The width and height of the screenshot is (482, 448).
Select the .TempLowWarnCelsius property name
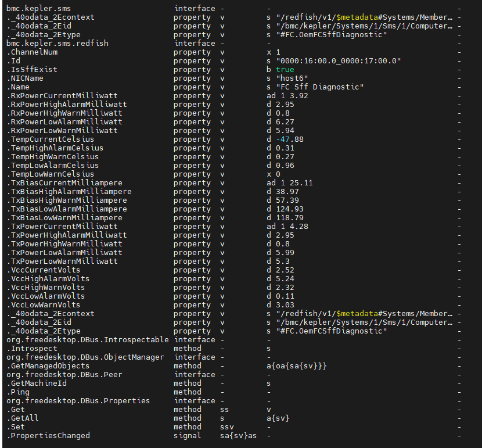[50, 174]
